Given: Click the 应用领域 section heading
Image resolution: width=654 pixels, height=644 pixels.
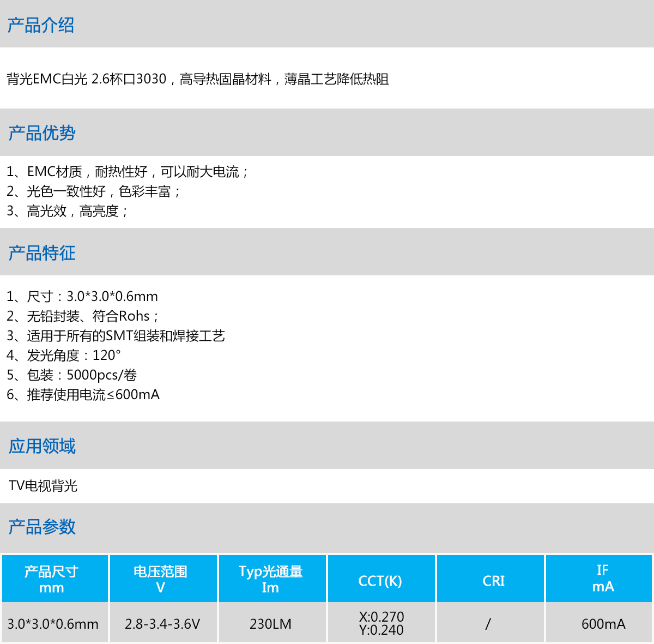Looking at the screenshot, I should 42,446.
